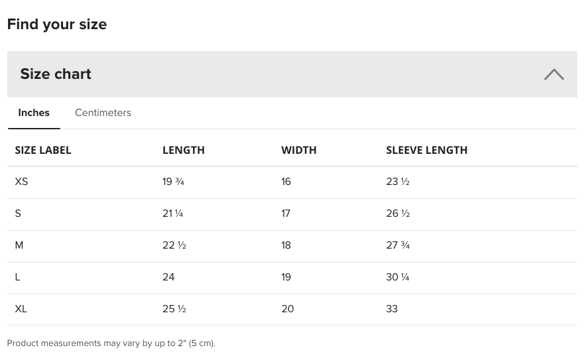The image size is (588, 364).
Task: Collapse the Size chart chevron icon
Action: coord(554,74)
